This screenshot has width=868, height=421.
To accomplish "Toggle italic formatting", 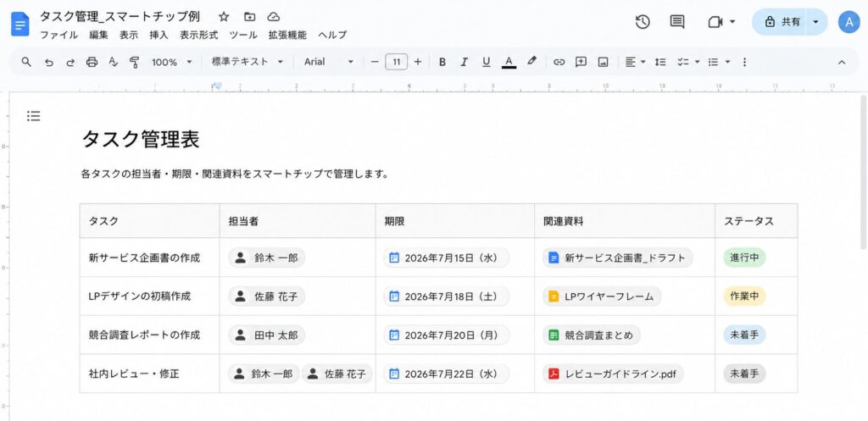I will 464,62.
